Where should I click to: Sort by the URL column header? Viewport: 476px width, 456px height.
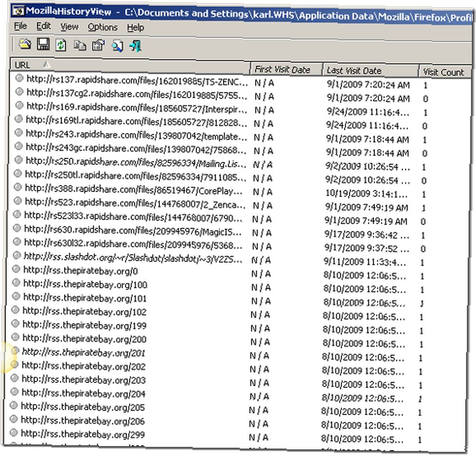[130, 66]
